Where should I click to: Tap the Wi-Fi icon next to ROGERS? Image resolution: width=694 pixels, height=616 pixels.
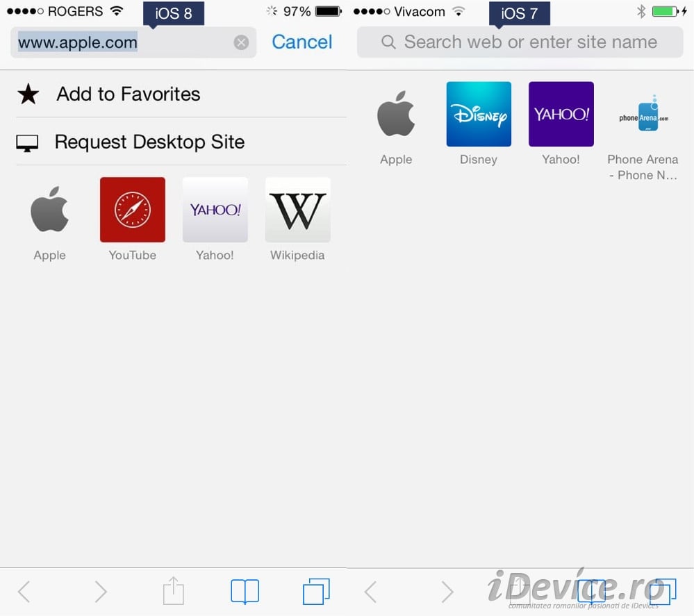(117, 11)
